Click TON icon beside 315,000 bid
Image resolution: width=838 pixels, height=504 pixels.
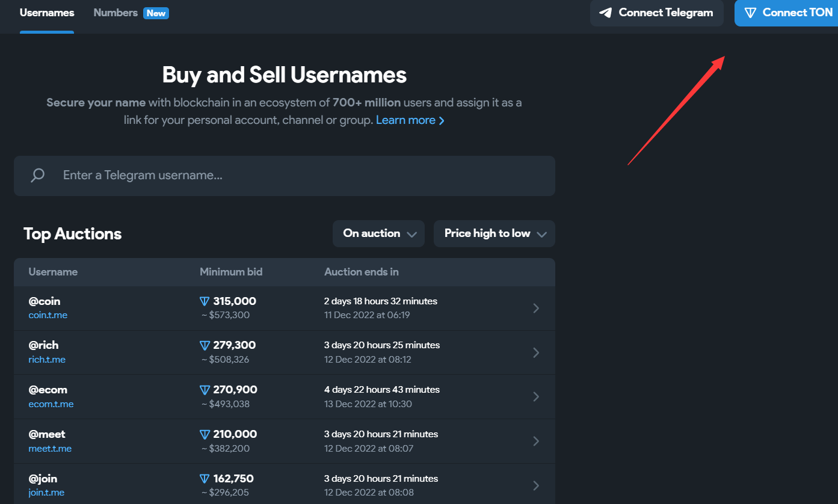pos(205,301)
